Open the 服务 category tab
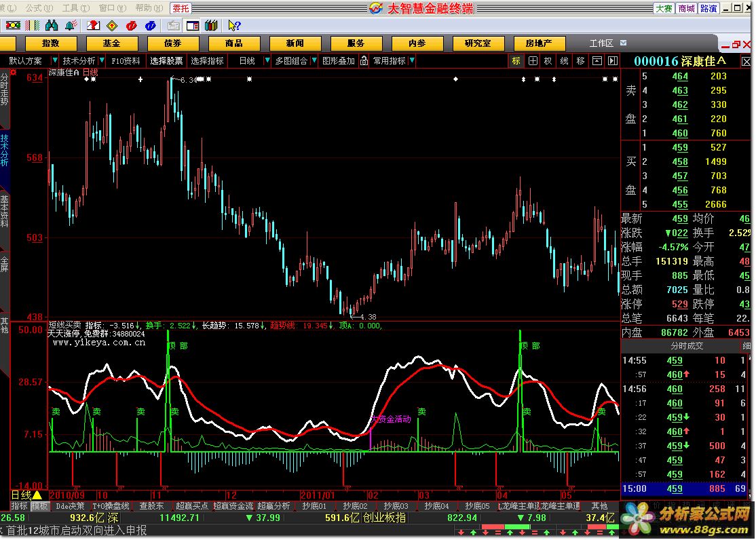The height and width of the screenshot is (540, 756). tap(356, 43)
